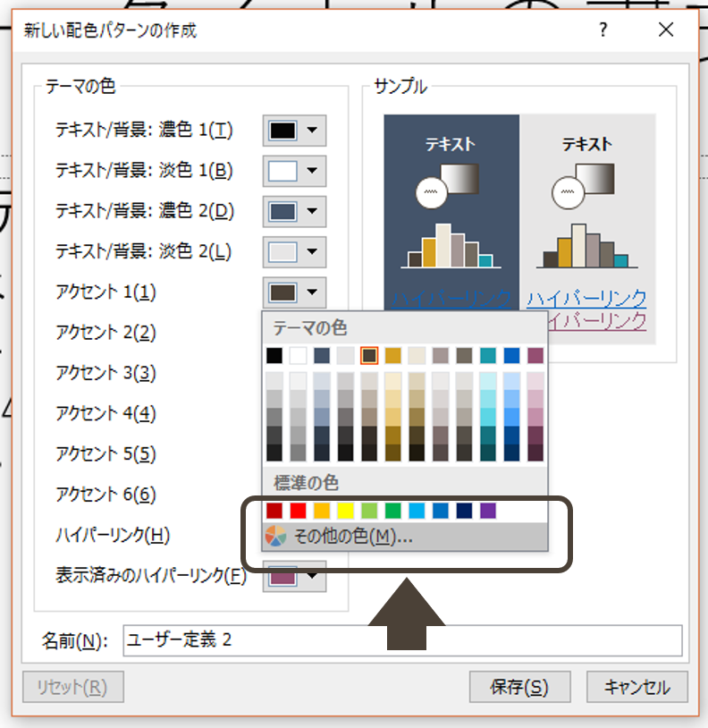Click the アクセント 6(6) label
This screenshot has width=708, height=728.
(x=105, y=495)
